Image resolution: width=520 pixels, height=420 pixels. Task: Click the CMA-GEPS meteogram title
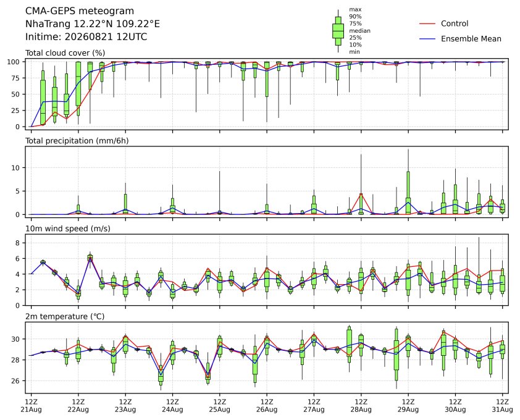(80, 11)
